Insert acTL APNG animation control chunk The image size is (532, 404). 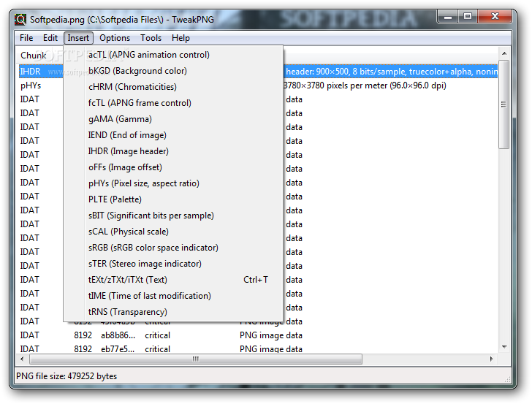pyautogui.click(x=173, y=55)
